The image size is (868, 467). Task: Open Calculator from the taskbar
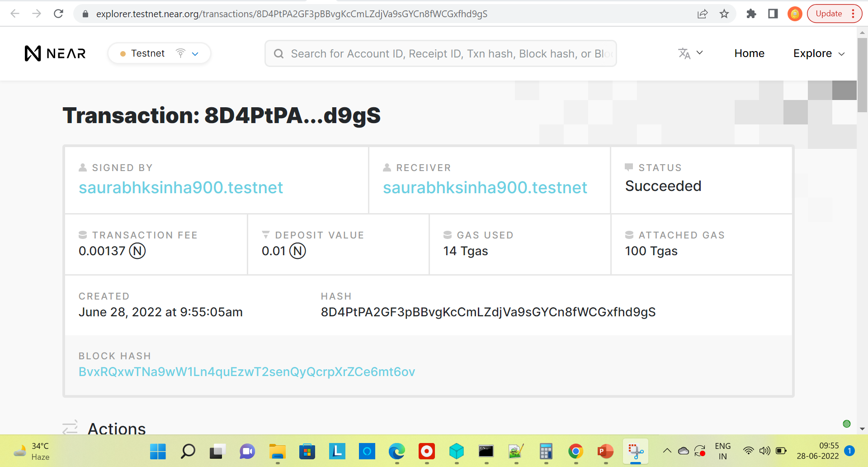(x=546, y=451)
